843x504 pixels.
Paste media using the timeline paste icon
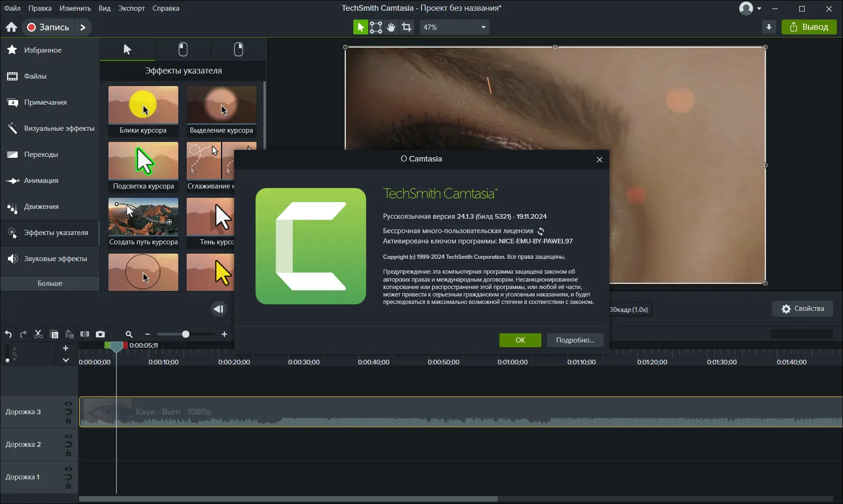69,334
